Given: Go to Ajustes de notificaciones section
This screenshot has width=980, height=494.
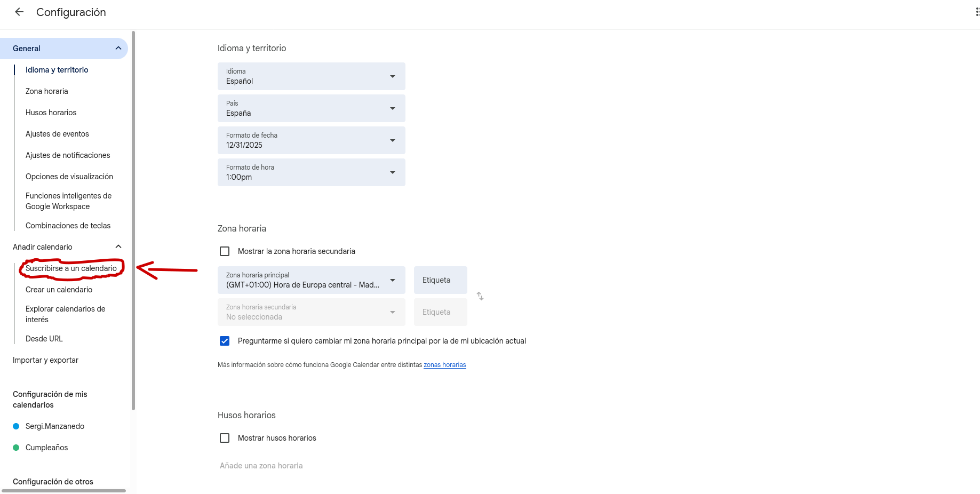Looking at the screenshot, I should point(68,155).
